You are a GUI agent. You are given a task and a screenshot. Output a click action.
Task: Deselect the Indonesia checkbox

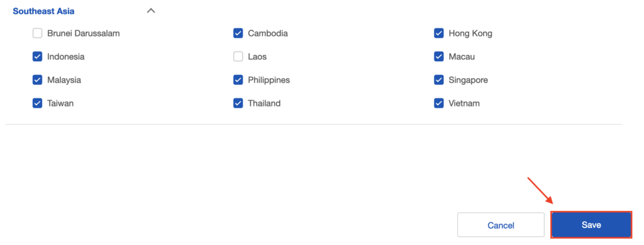[37, 57]
